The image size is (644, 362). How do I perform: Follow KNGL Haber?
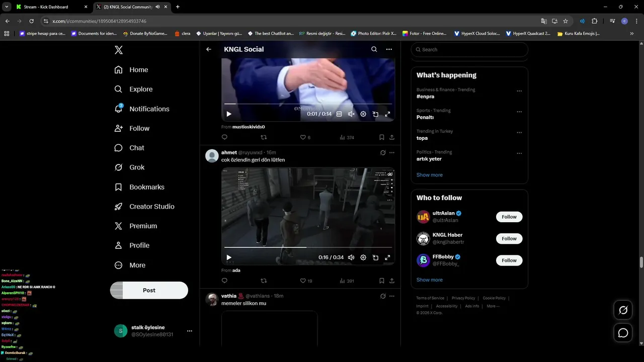point(509,238)
